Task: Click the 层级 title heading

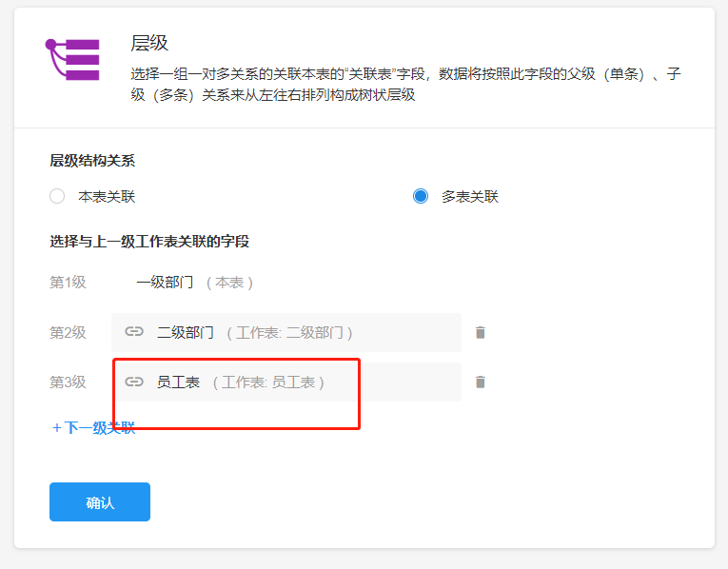Action: tap(149, 43)
